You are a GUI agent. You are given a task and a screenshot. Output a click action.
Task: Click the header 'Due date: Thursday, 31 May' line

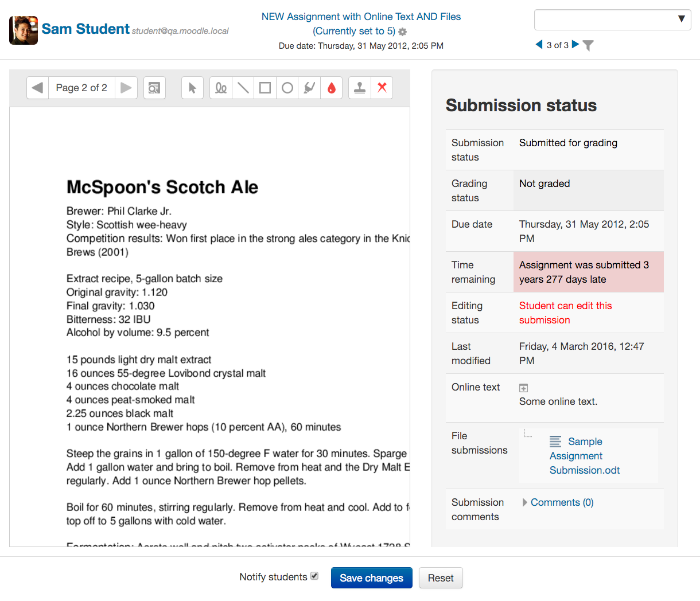361,46
